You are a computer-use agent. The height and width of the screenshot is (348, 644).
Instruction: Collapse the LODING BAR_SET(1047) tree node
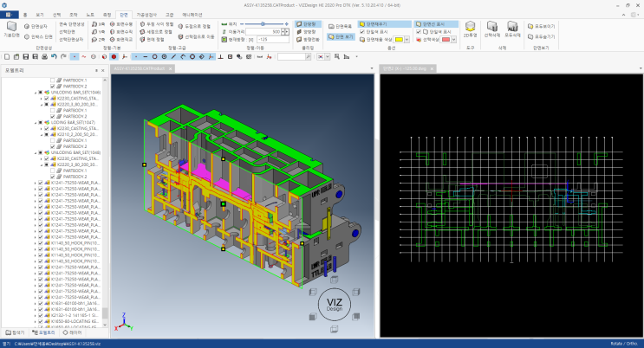[x=36, y=123]
